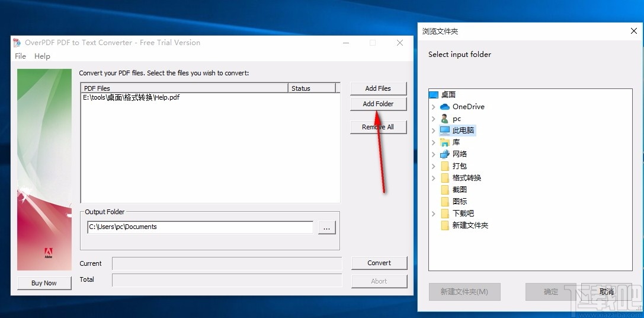Click the Remove All button
This screenshot has height=318, width=644.
coord(378,127)
